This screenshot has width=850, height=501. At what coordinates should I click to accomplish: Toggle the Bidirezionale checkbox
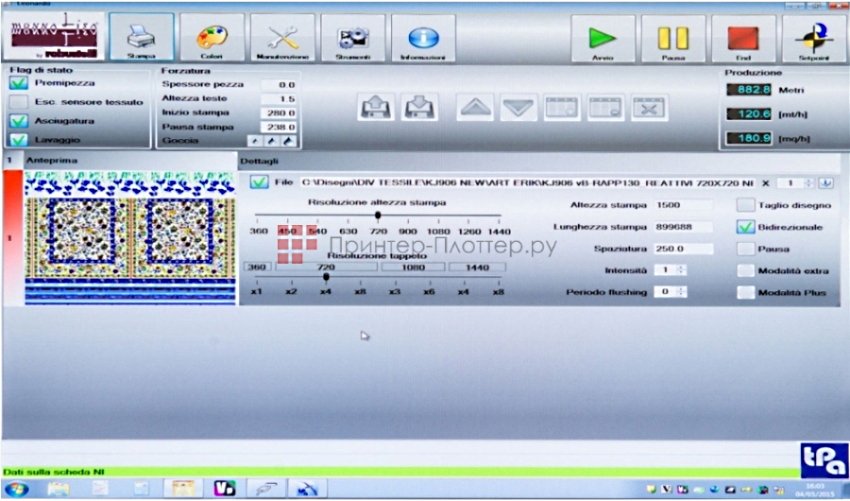[x=746, y=227]
